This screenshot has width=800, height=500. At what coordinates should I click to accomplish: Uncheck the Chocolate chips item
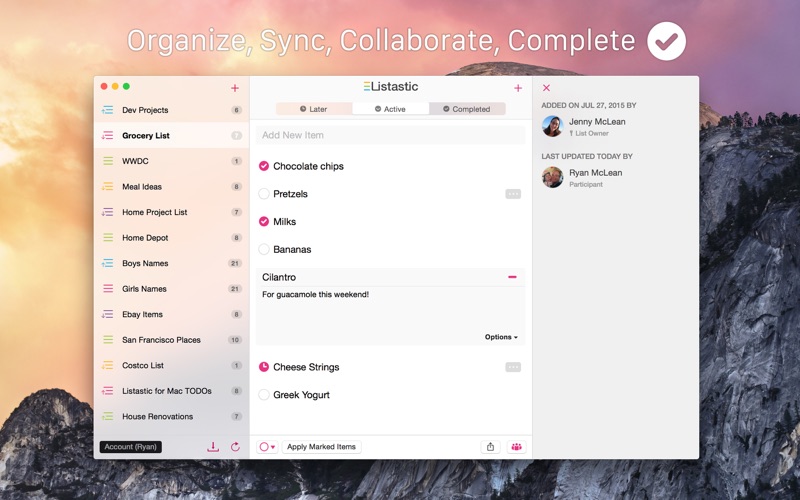coord(264,166)
